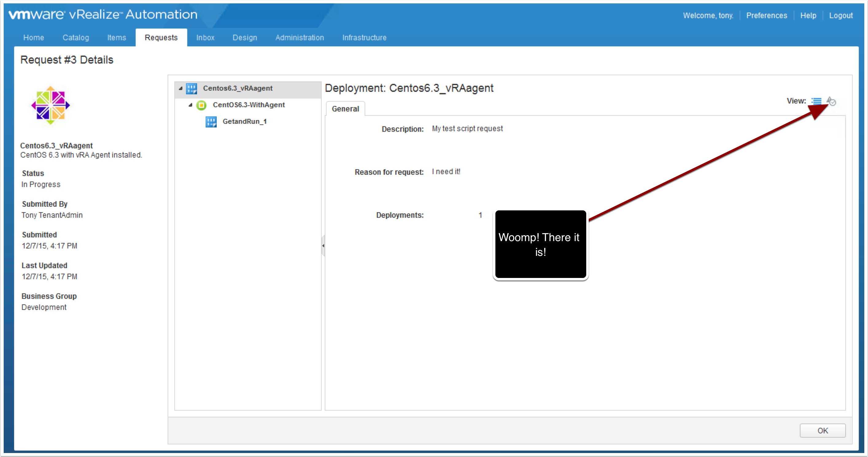The width and height of the screenshot is (868, 457).
Task: Open the Infrastructure tab
Action: (x=364, y=37)
